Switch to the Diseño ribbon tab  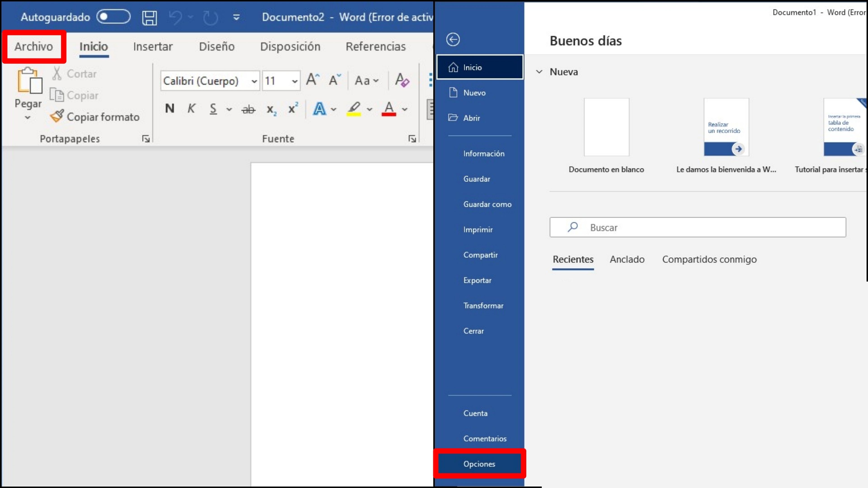(x=217, y=47)
